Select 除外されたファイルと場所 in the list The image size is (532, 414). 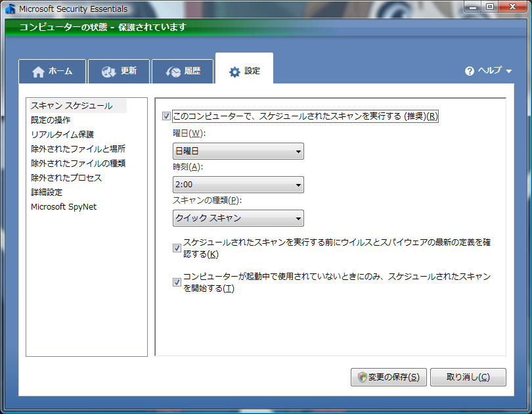tap(78, 149)
